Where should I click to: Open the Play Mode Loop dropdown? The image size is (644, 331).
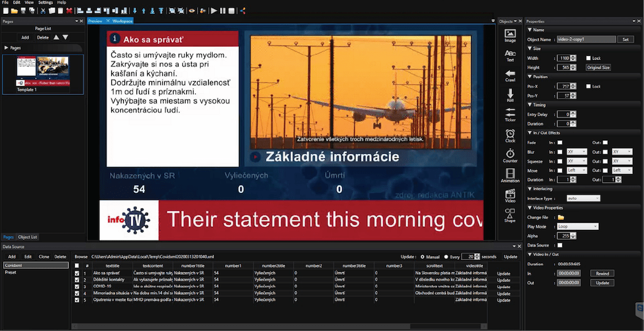(x=578, y=226)
